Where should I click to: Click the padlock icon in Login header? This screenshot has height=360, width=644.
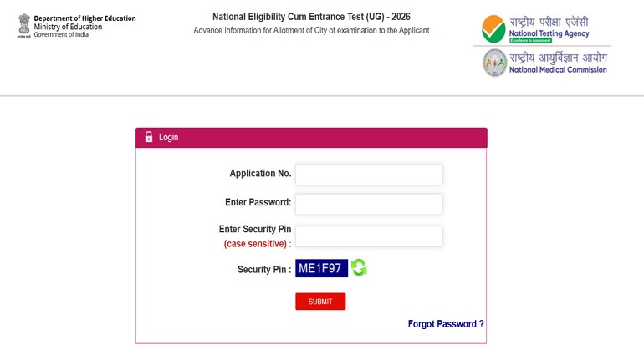149,137
